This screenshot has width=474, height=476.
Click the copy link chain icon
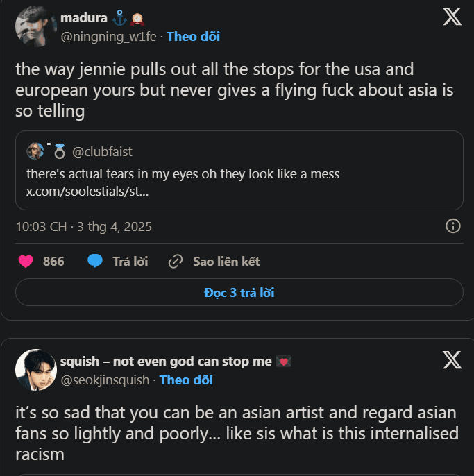point(176,262)
